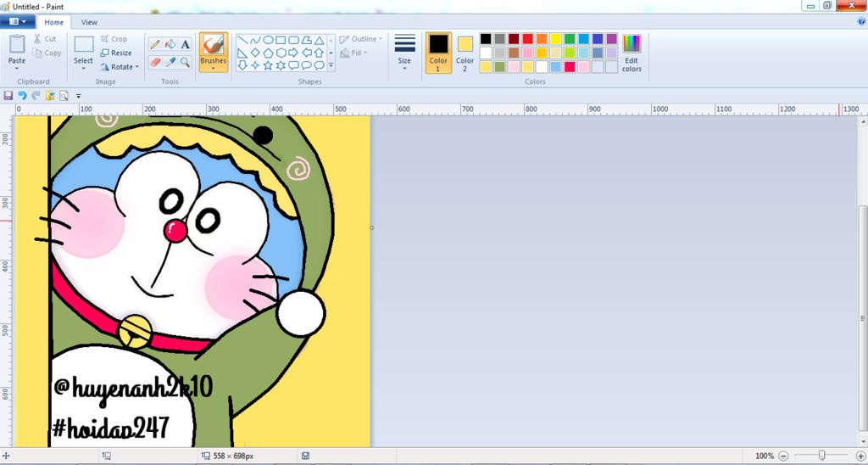Choose the Down arrow shape

pos(242,65)
